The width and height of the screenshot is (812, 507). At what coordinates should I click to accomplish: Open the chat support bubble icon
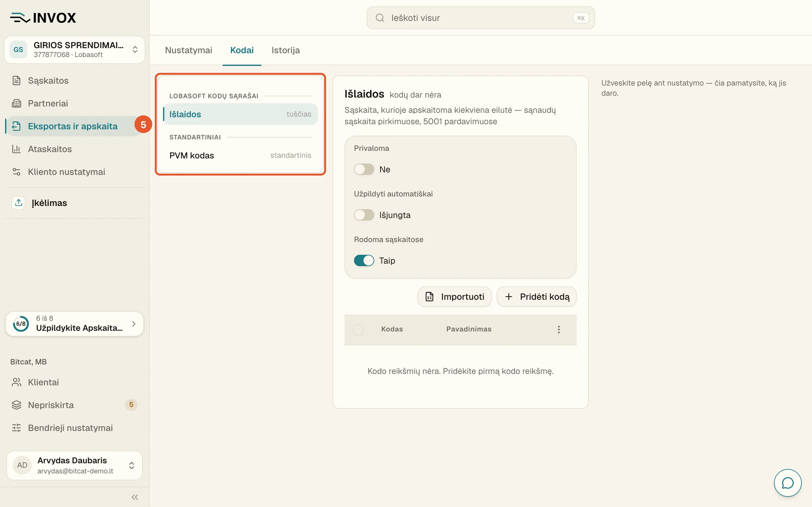pos(787,483)
